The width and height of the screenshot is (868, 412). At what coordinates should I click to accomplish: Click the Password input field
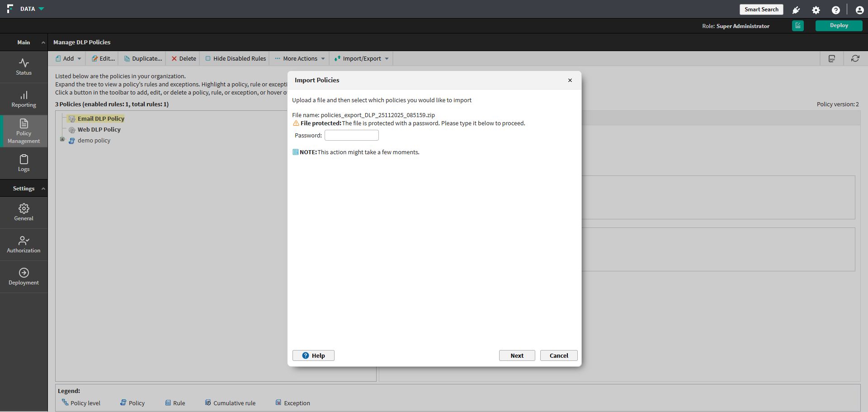pyautogui.click(x=351, y=135)
